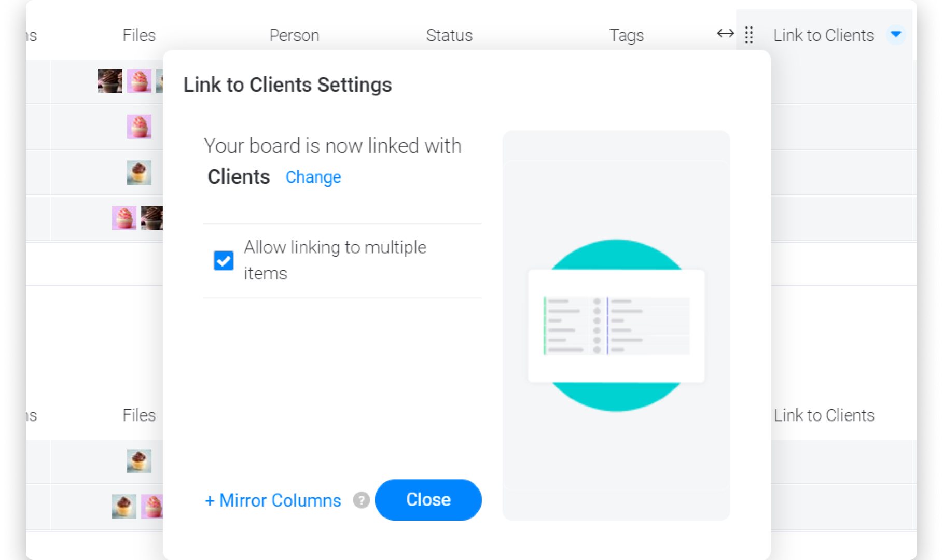This screenshot has height=560, width=943.
Task: Open yellow cupcake thumbnail in lower group's first row
Action: tap(139, 460)
